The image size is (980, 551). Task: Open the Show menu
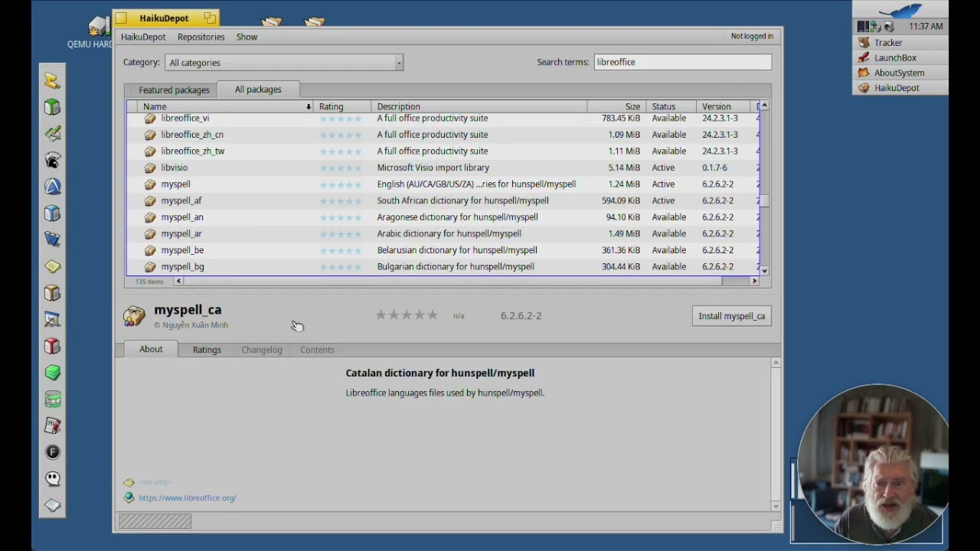click(247, 37)
